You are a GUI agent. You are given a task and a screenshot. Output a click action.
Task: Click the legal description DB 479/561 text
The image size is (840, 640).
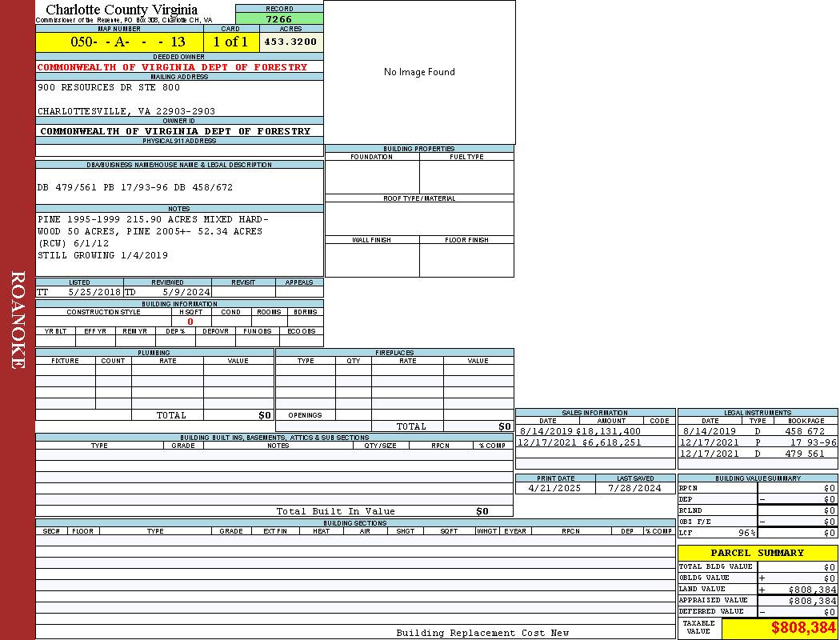135,187
